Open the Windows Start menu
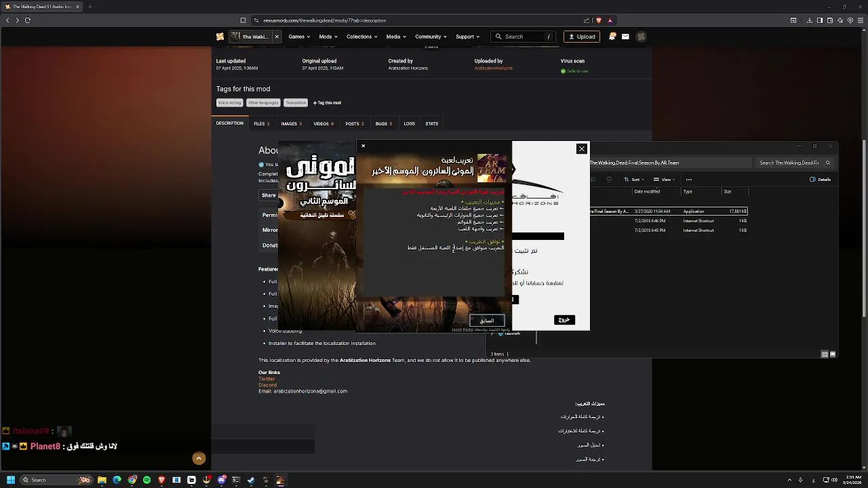Image resolution: width=868 pixels, height=488 pixels. pyautogui.click(x=10, y=480)
